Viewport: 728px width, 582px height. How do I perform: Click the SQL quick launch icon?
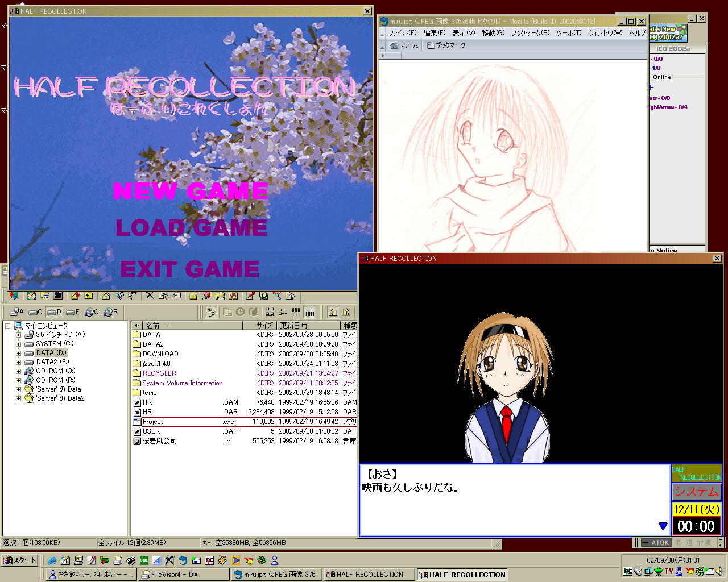coord(144,560)
